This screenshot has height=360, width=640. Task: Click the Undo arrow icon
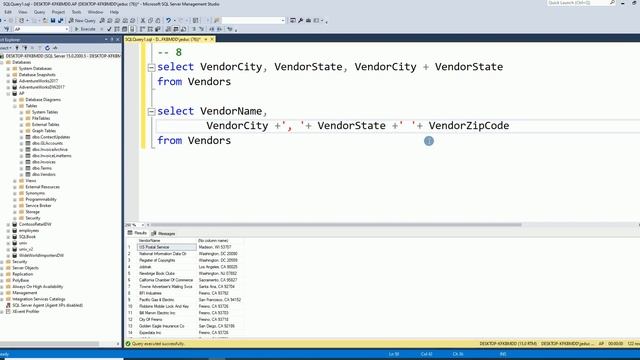(x=168, y=20)
